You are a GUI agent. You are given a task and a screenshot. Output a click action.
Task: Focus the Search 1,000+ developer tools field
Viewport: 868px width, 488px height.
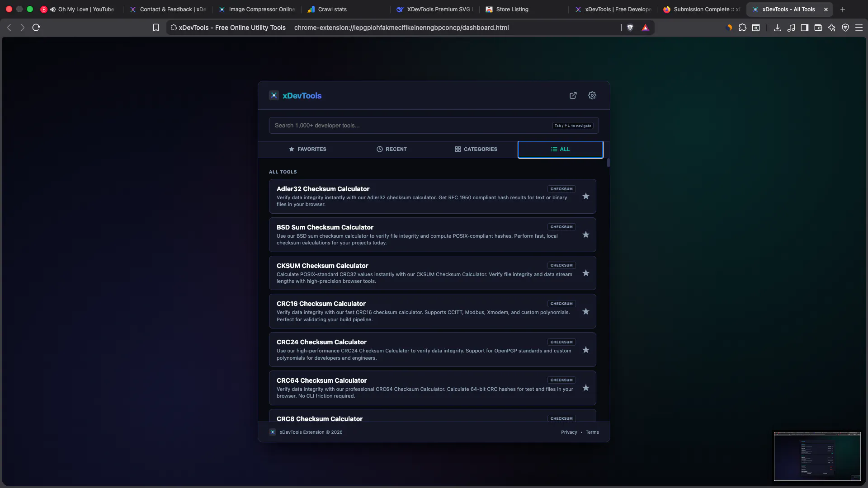434,126
